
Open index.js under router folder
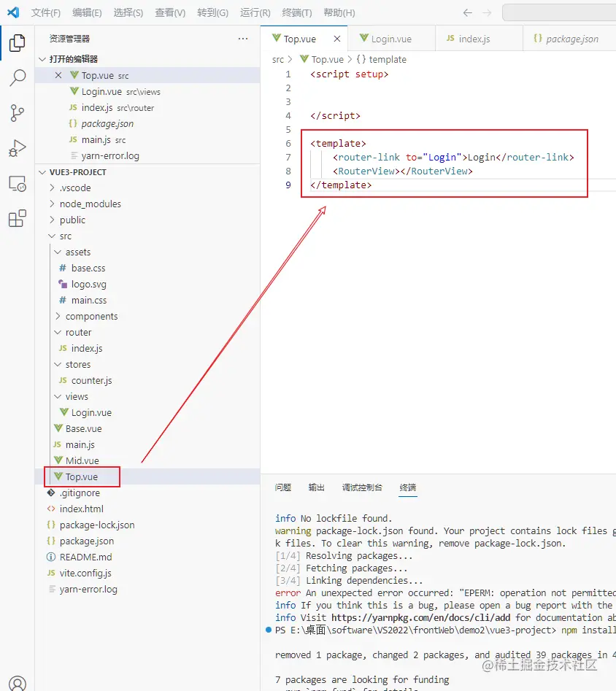pos(147,349)
